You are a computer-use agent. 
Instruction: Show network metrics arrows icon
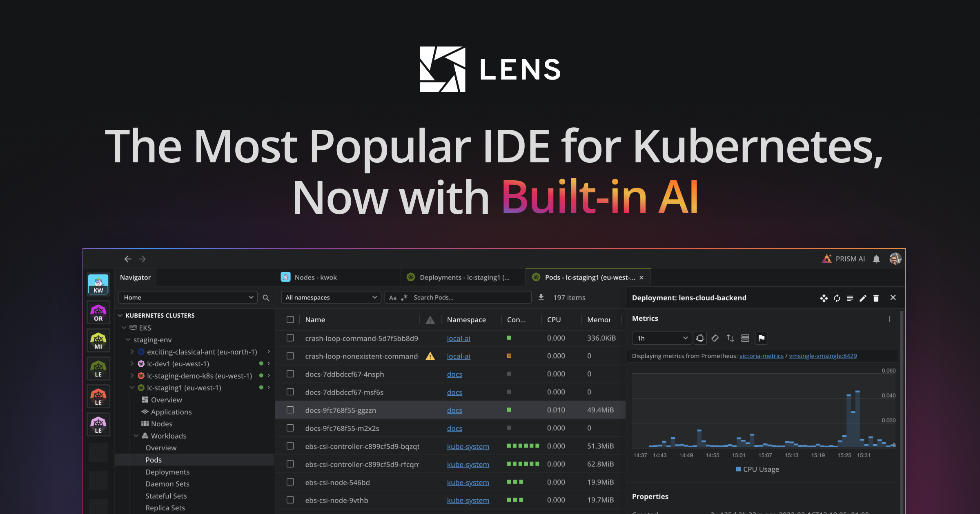(730, 338)
